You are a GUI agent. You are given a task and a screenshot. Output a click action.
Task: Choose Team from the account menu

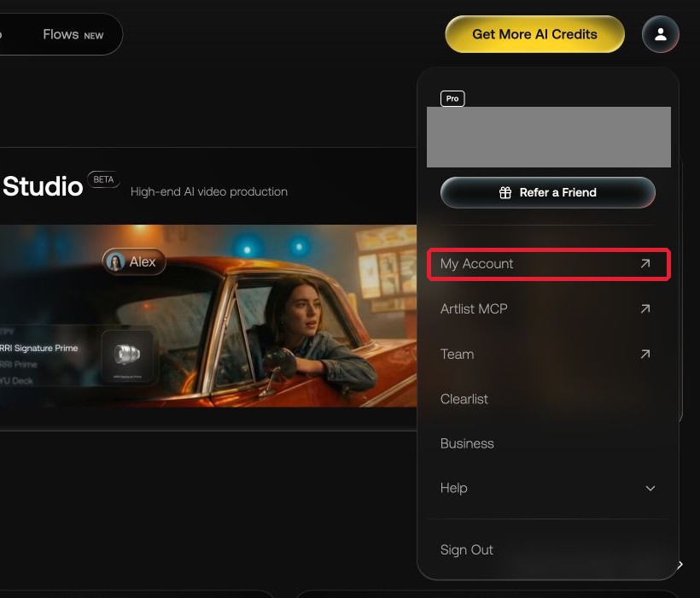(549, 355)
